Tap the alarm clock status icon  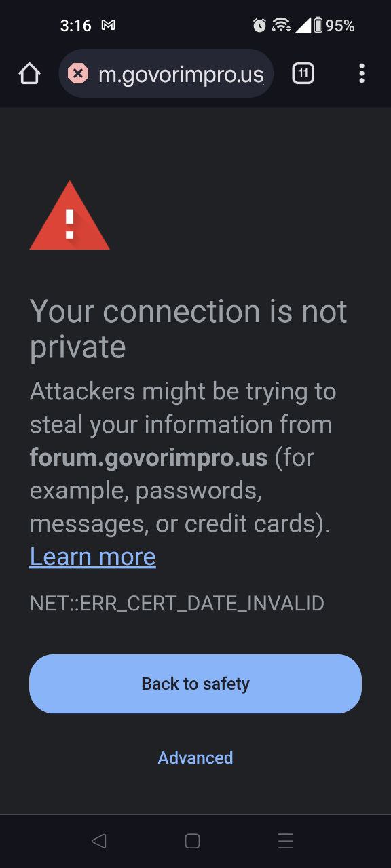pos(259,26)
